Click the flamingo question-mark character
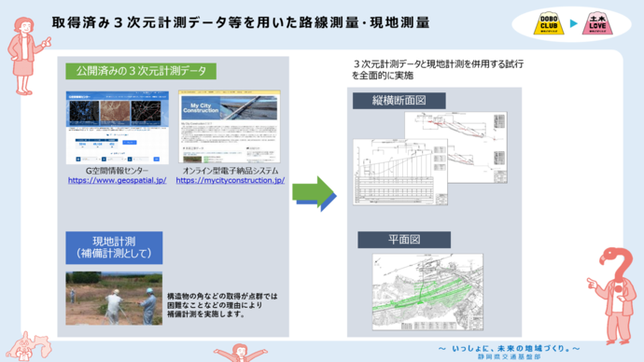This screenshot has height=362, width=644. pyautogui.click(x=611, y=296)
